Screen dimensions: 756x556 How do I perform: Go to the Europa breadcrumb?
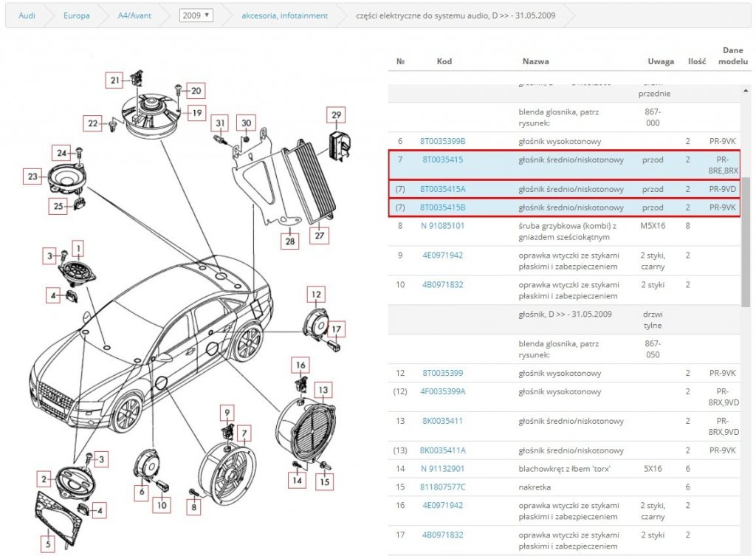click(76, 16)
